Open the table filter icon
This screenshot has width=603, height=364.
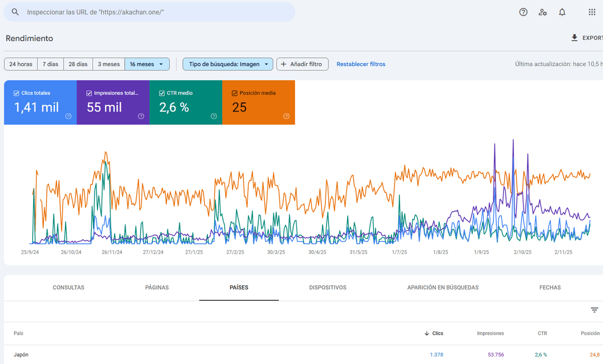(594, 310)
